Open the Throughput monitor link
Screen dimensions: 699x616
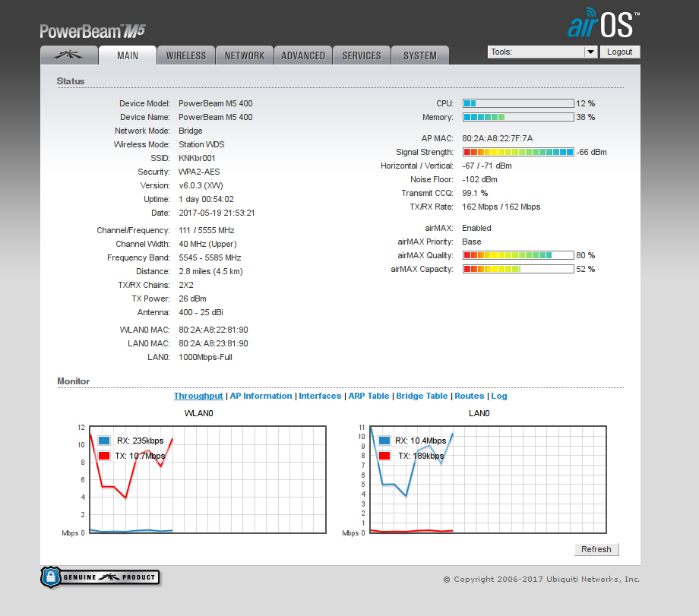coord(198,396)
